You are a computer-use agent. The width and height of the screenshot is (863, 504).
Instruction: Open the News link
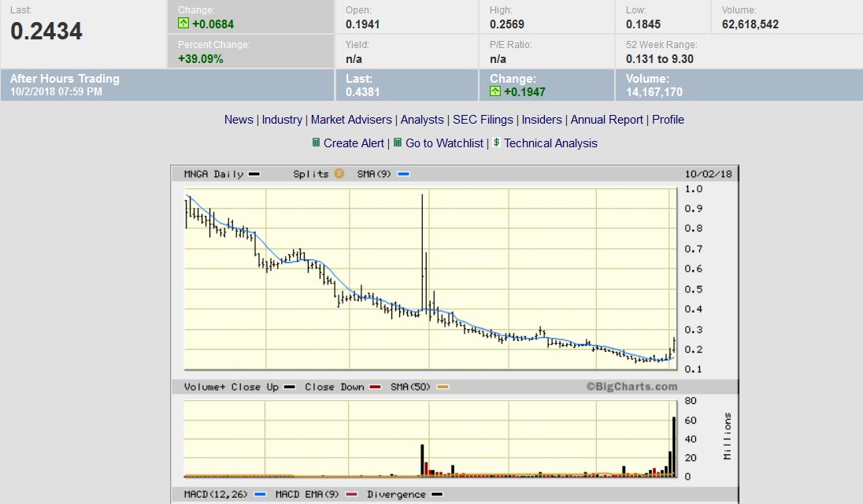[239, 120]
